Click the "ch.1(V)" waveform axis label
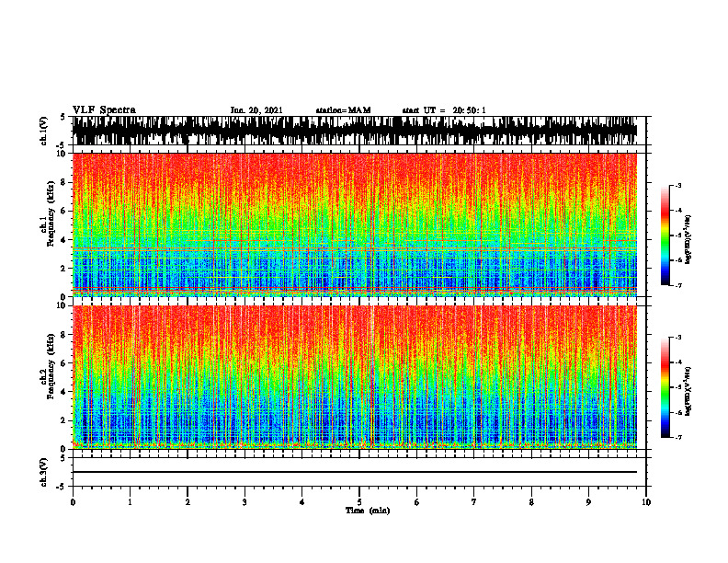The image size is (728, 563). 44,131
